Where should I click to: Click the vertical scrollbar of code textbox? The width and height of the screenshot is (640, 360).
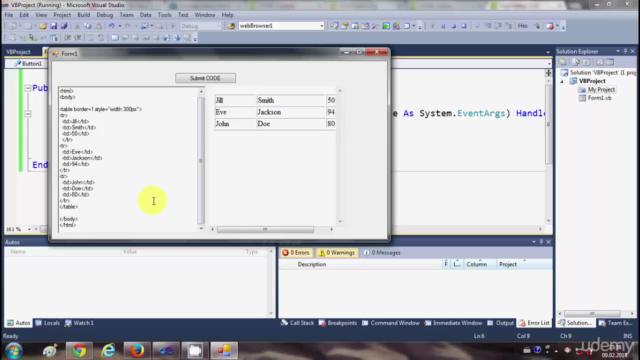pyautogui.click(x=201, y=160)
